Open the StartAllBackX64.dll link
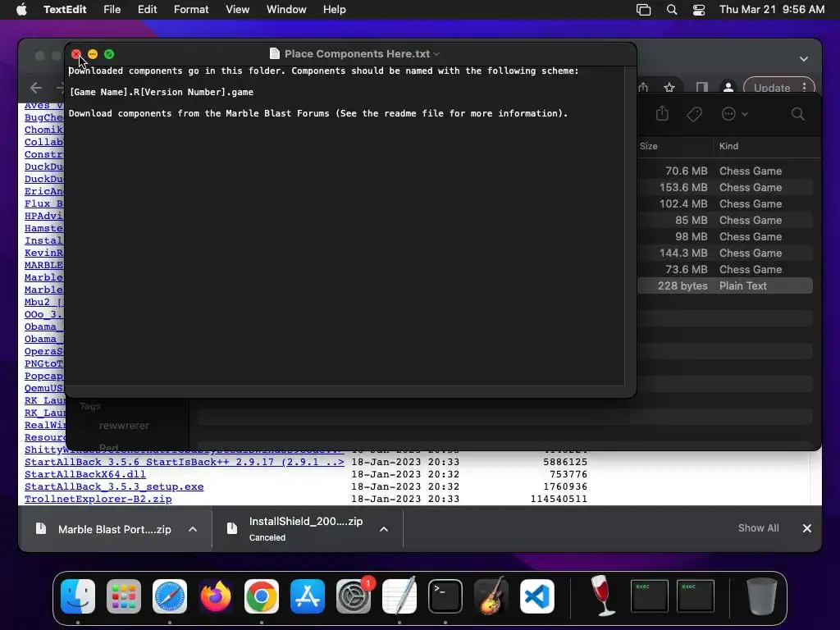Screen dimensions: 840x630 (85, 474)
